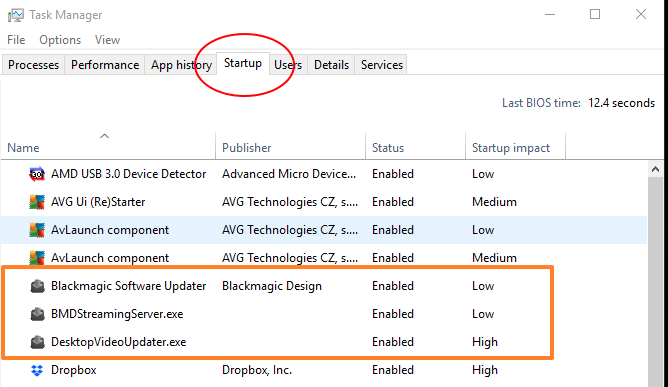Switch to the Processes tab
Viewport: 668px width, 387px height.
pyautogui.click(x=33, y=65)
